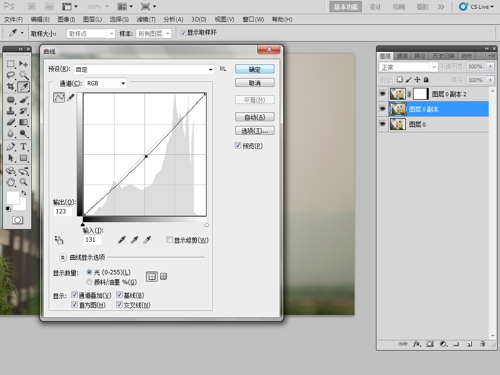The width and height of the screenshot is (500, 375).
Task: Select the Spot Healing Brush tool
Action: (x=11, y=100)
